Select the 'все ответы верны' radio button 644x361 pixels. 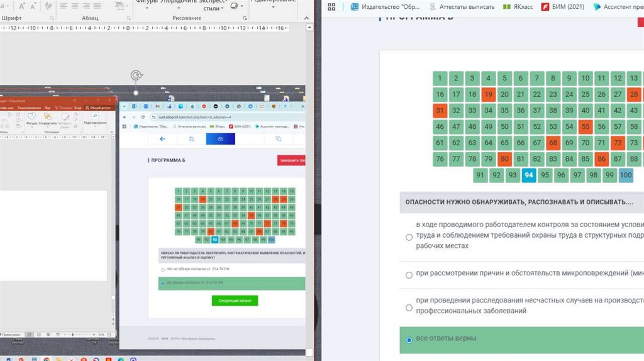point(409,340)
